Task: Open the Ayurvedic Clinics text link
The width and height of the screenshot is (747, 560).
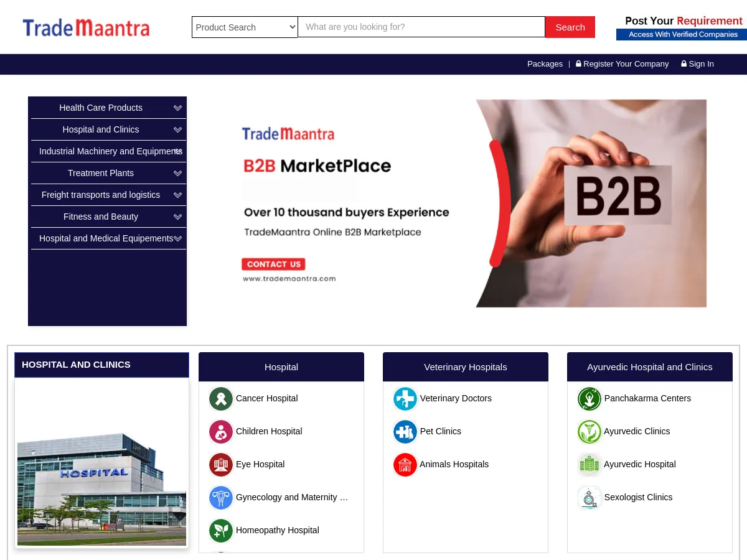Action: pos(637,431)
